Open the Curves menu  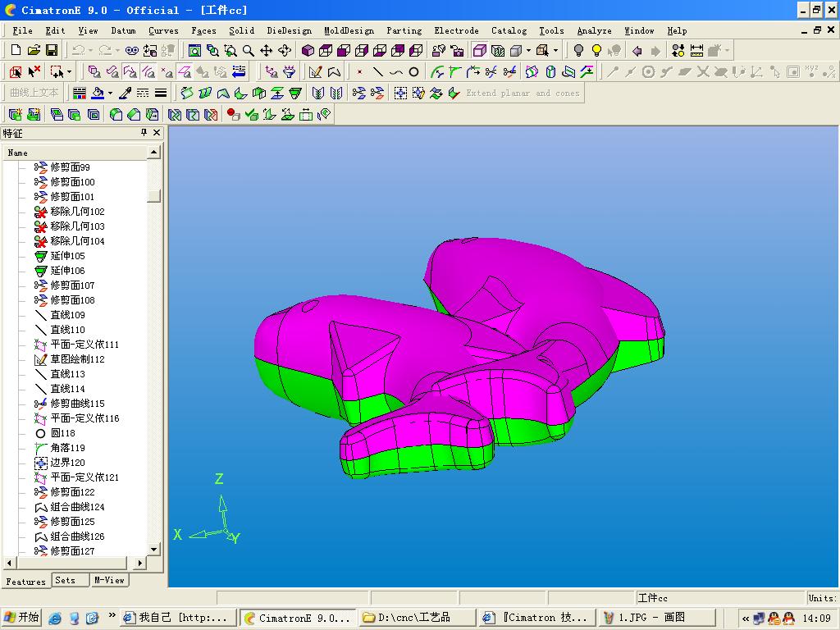[163, 30]
